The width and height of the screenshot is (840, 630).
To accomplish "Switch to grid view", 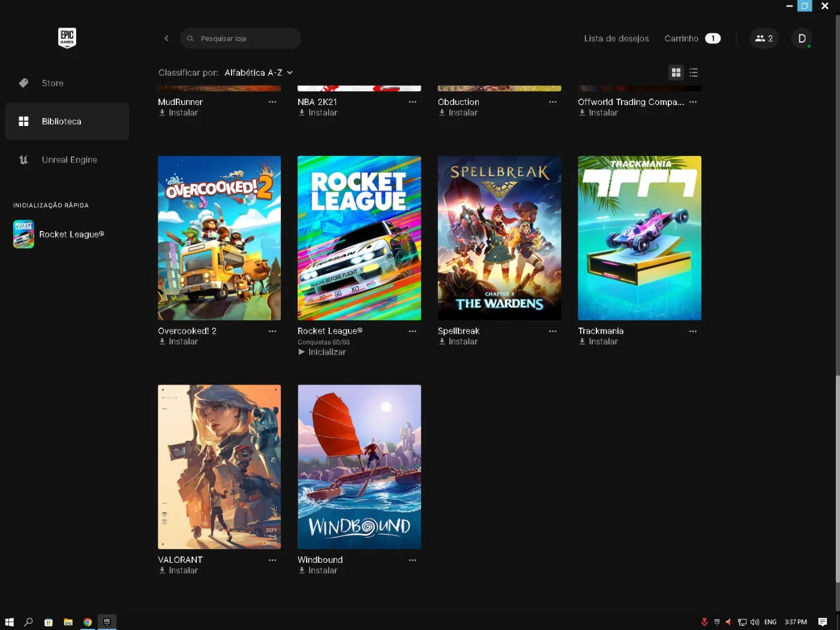I will coord(676,73).
